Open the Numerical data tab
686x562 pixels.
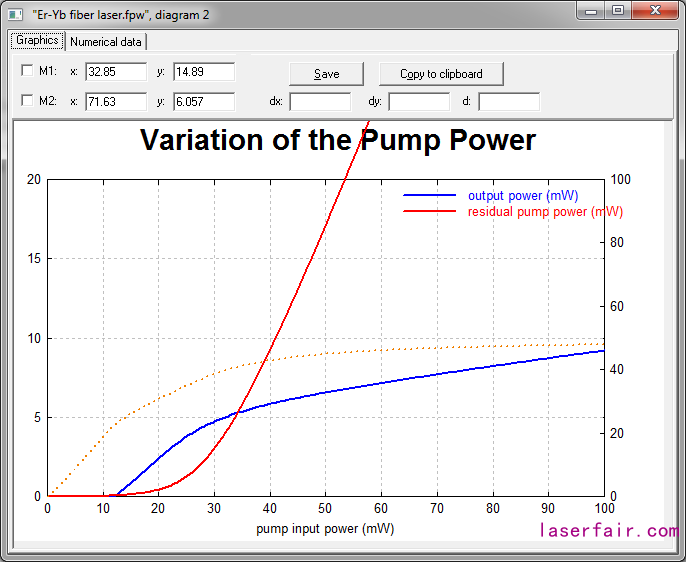click(x=106, y=42)
